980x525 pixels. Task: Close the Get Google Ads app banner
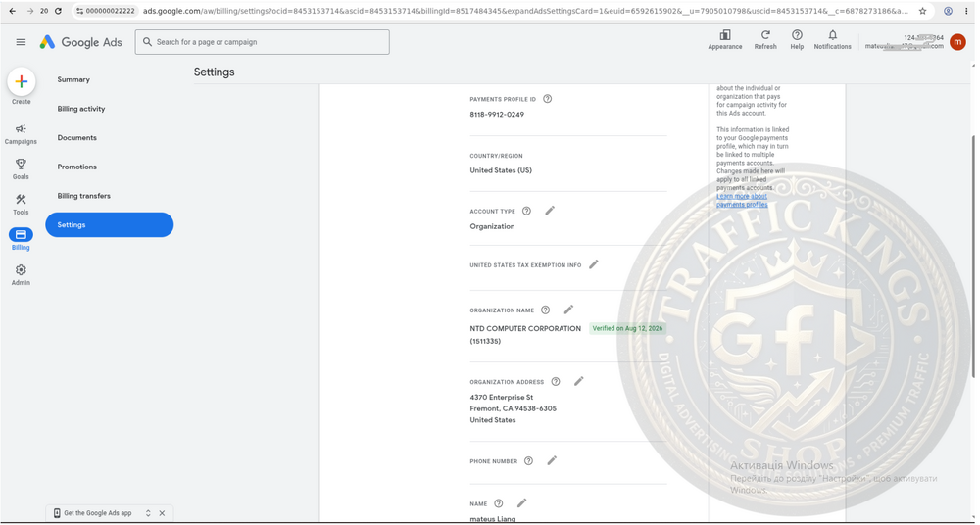[162, 513]
